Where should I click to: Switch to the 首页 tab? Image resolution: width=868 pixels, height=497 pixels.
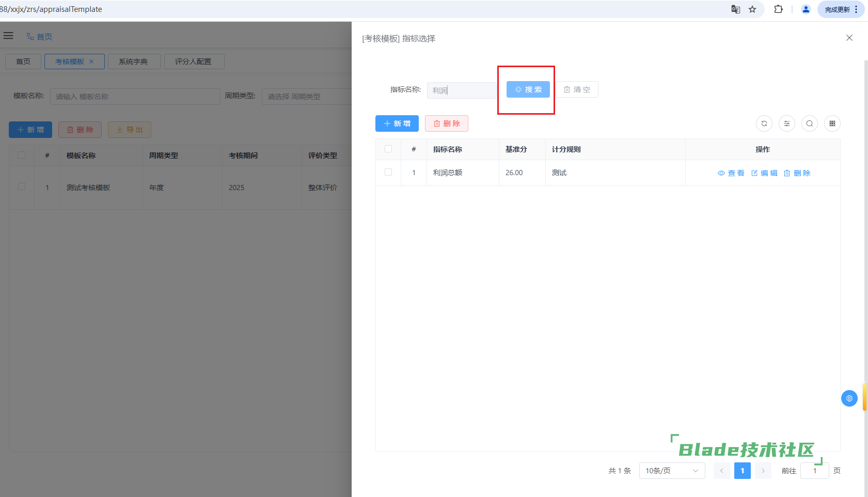pos(23,61)
